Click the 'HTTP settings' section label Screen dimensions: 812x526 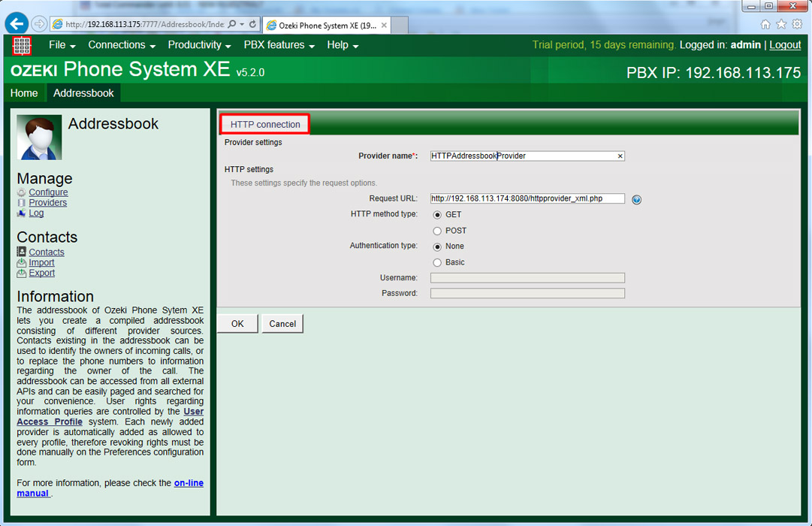(x=249, y=170)
